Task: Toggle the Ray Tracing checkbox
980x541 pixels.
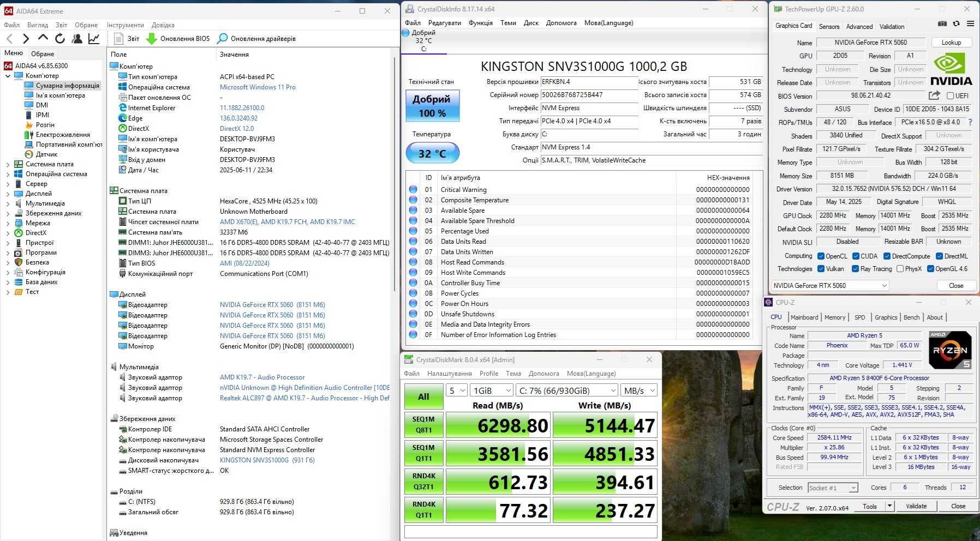Action: pos(854,269)
